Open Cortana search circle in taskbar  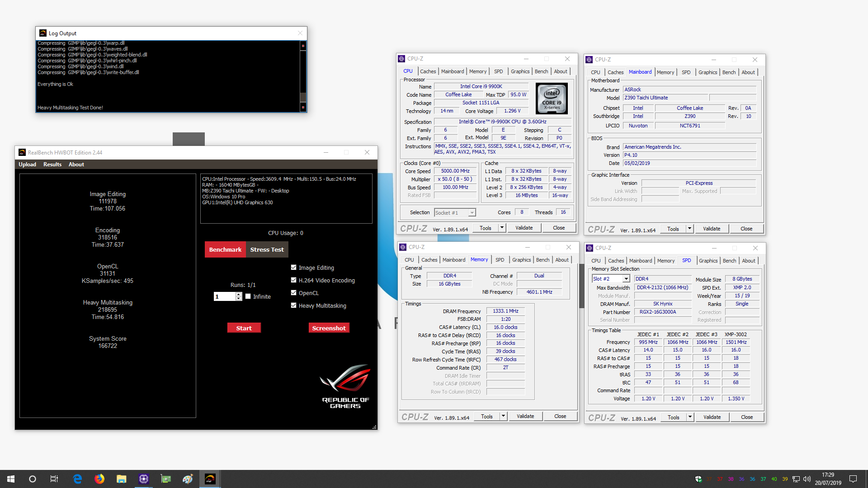pyautogui.click(x=33, y=479)
